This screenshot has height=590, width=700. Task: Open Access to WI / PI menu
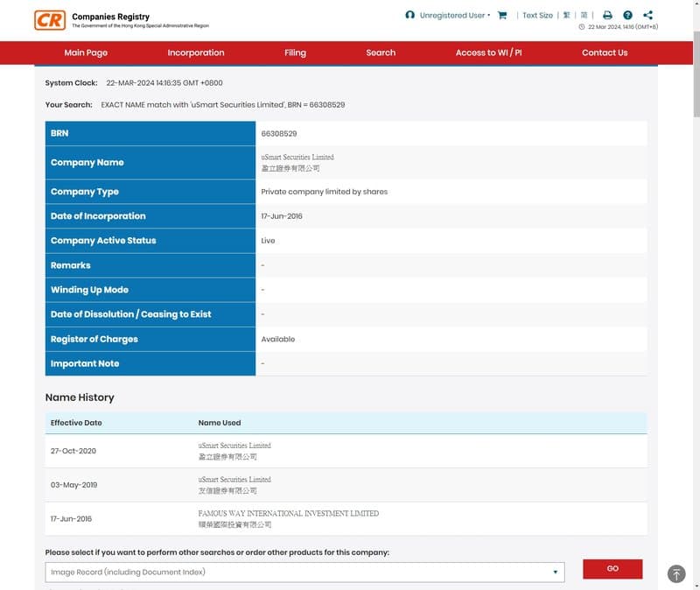coord(488,53)
